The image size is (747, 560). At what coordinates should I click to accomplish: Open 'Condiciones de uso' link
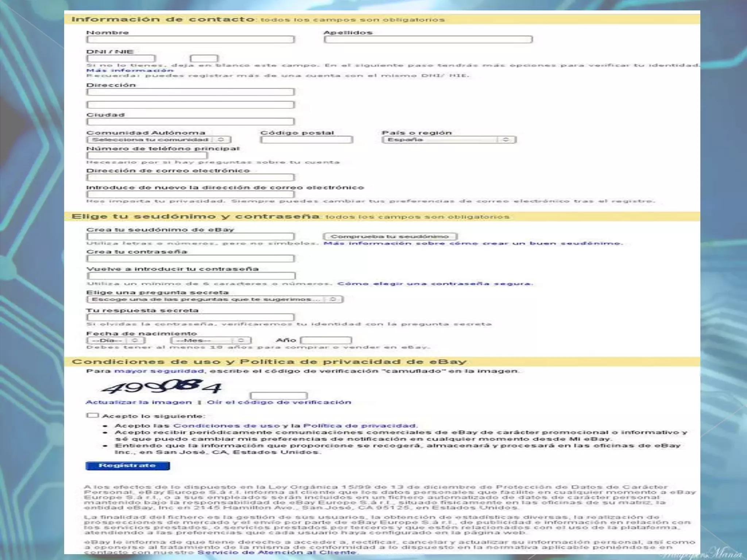[226, 425]
